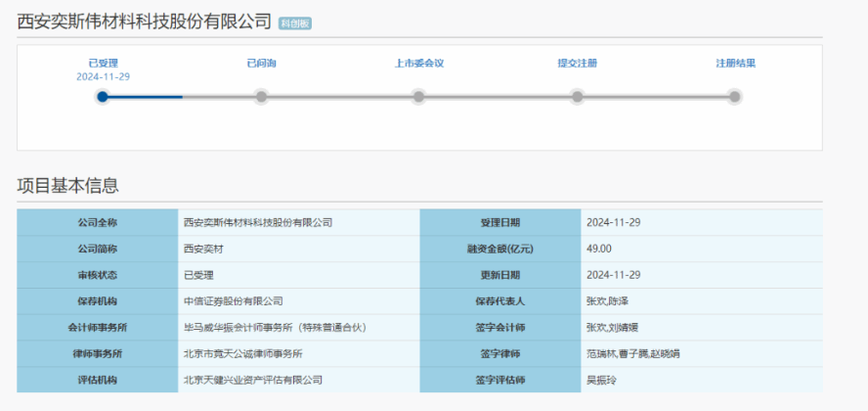
Task: Click the page title 西安奕斯伟材料科技股份有限公司
Action: [144, 22]
